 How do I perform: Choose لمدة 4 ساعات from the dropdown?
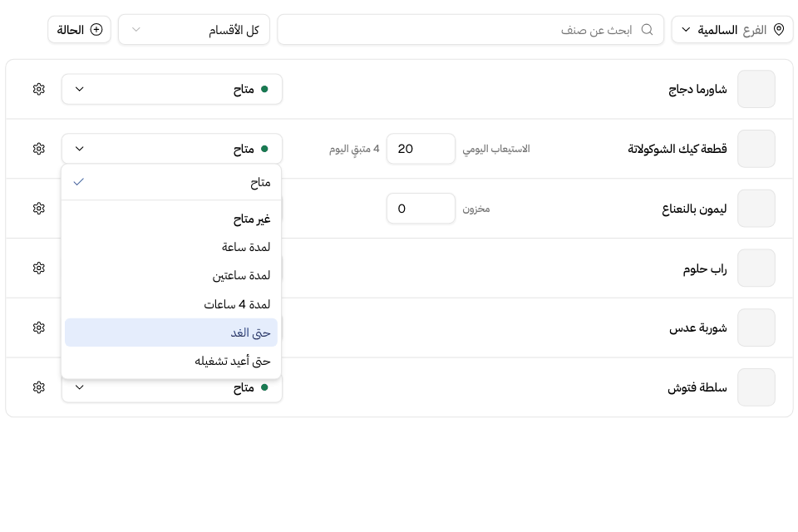tap(171, 304)
